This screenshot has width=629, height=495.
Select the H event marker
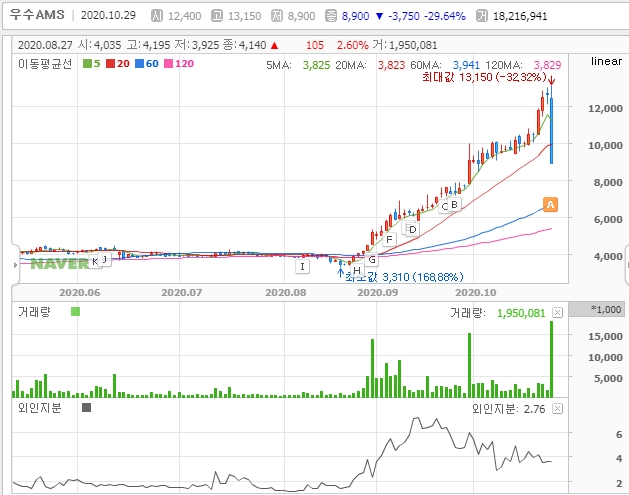(x=357, y=270)
